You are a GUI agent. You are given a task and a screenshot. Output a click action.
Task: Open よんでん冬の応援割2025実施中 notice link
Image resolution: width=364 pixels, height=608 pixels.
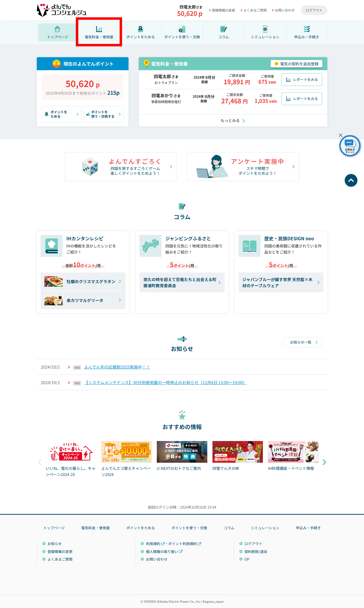click(x=117, y=367)
